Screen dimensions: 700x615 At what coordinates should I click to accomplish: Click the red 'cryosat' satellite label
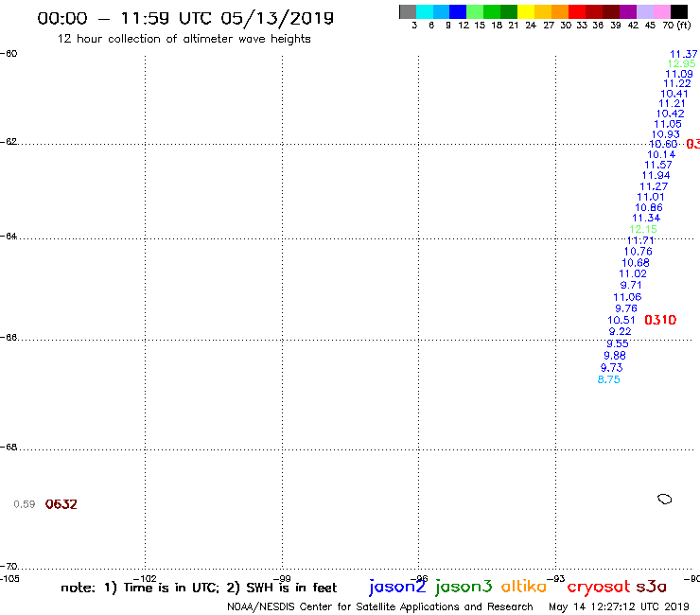[x=599, y=588]
